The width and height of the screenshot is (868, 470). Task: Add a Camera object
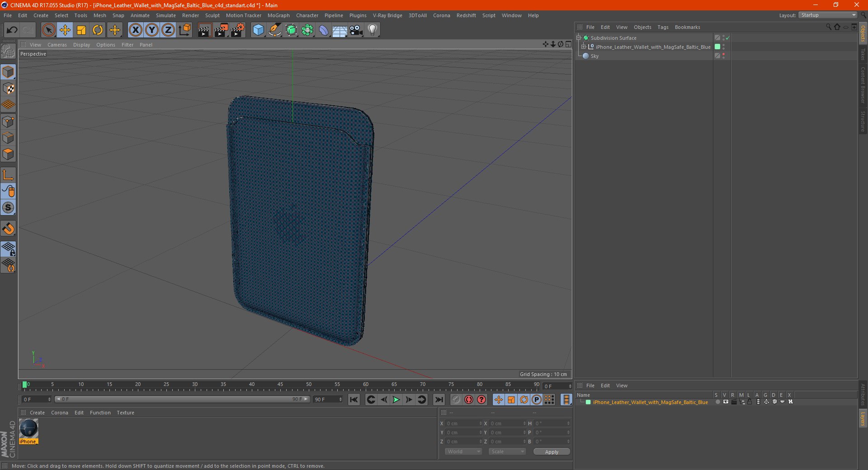(x=356, y=30)
